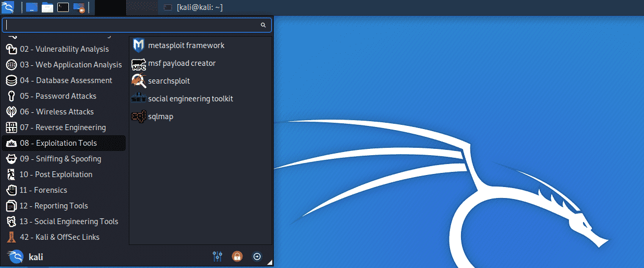Open the settings manager sliders icon
Screen dimensions: 644x268
point(217,257)
